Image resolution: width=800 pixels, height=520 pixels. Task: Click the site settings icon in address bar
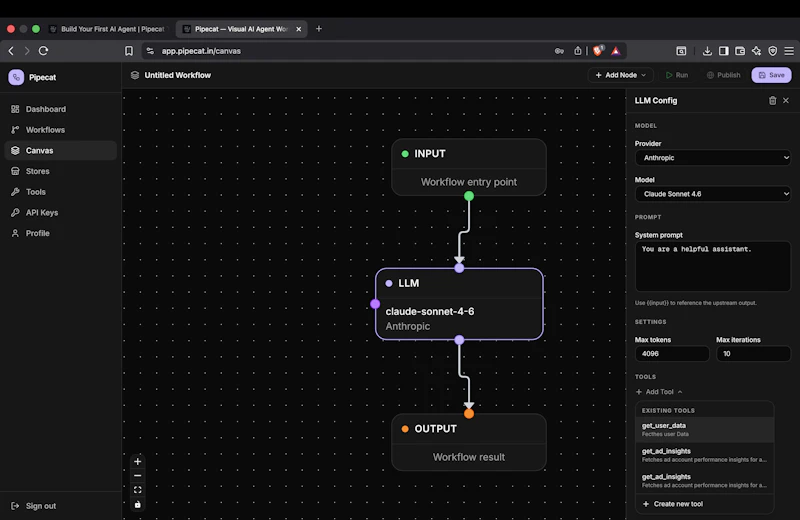pos(150,51)
